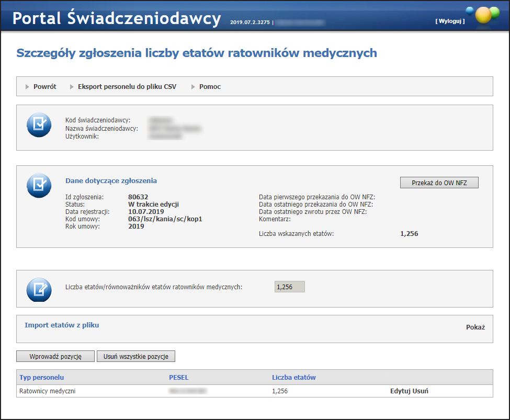Open the Pomoc help menu item

pos(210,87)
